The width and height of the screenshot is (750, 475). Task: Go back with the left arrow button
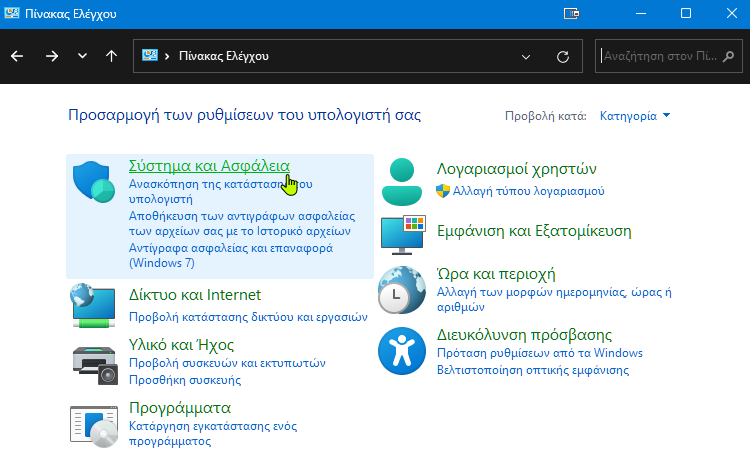[x=17, y=56]
